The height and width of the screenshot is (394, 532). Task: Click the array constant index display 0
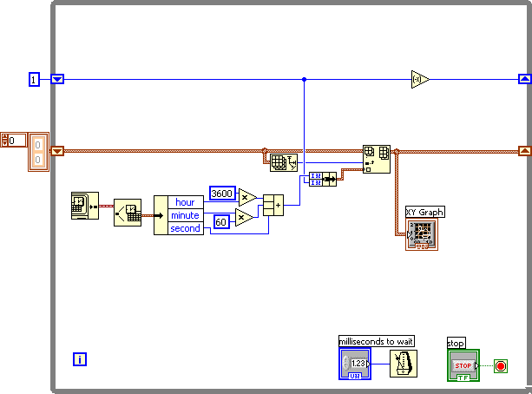coord(14,141)
